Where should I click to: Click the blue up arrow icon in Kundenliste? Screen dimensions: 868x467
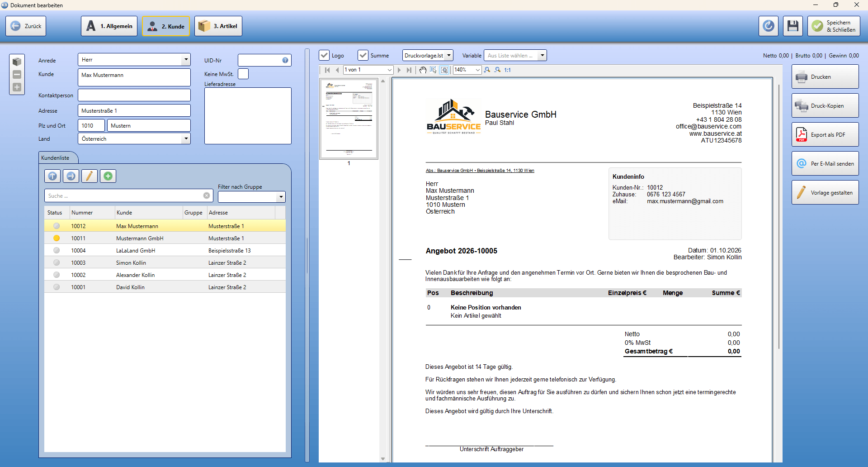(52, 176)
